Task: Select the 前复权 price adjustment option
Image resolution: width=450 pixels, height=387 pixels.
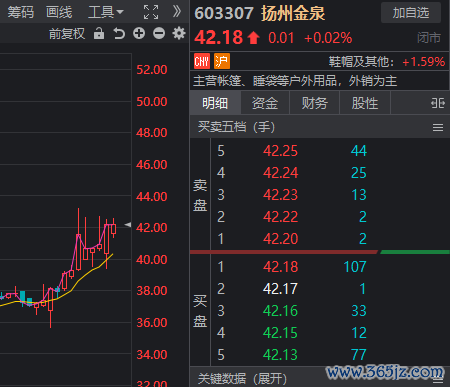Action: click(x=67, y=34)
